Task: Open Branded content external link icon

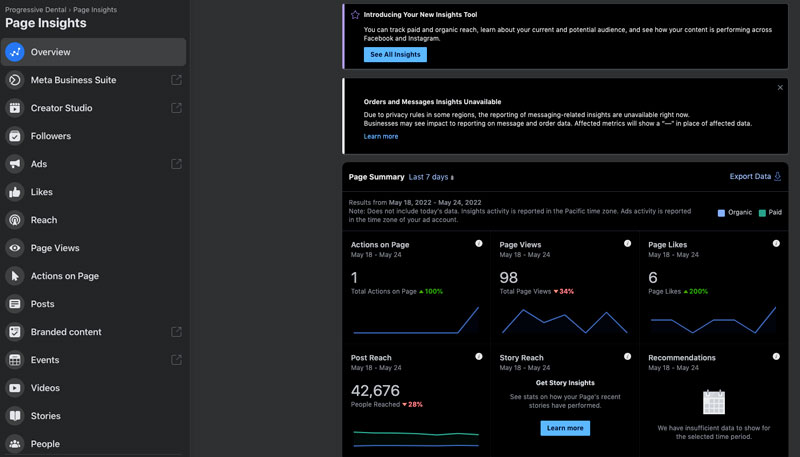Action: 176,332
